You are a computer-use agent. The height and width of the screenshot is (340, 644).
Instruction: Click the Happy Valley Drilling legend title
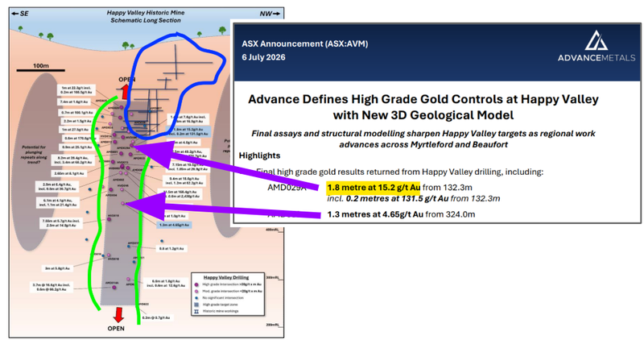pos(226,277)
